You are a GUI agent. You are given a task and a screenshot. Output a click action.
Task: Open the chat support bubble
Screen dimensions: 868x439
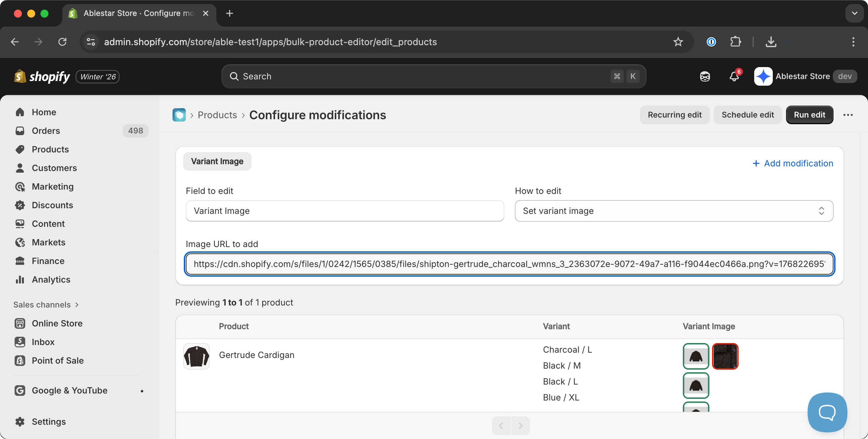tap(827, 412)
